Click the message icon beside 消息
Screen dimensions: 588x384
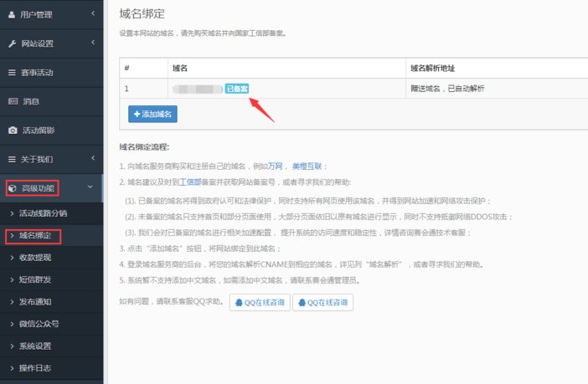coord(12,101)
